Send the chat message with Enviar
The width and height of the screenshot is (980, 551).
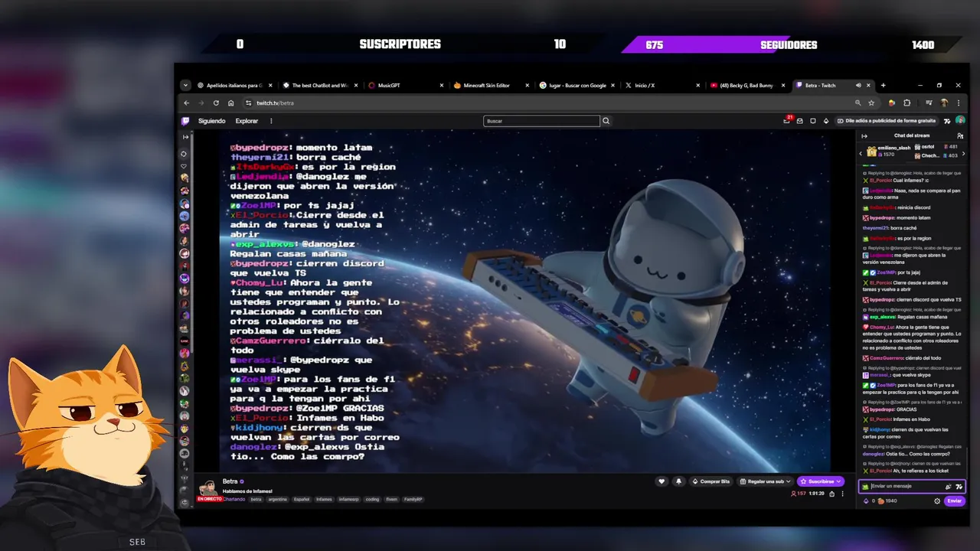pyautogui.click(x=954, y=501)
